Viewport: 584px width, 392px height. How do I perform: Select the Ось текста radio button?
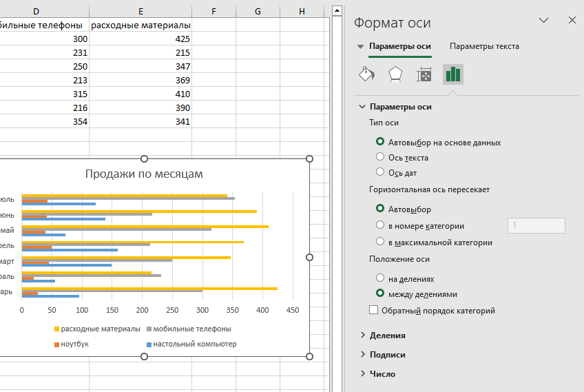(380, 158)
